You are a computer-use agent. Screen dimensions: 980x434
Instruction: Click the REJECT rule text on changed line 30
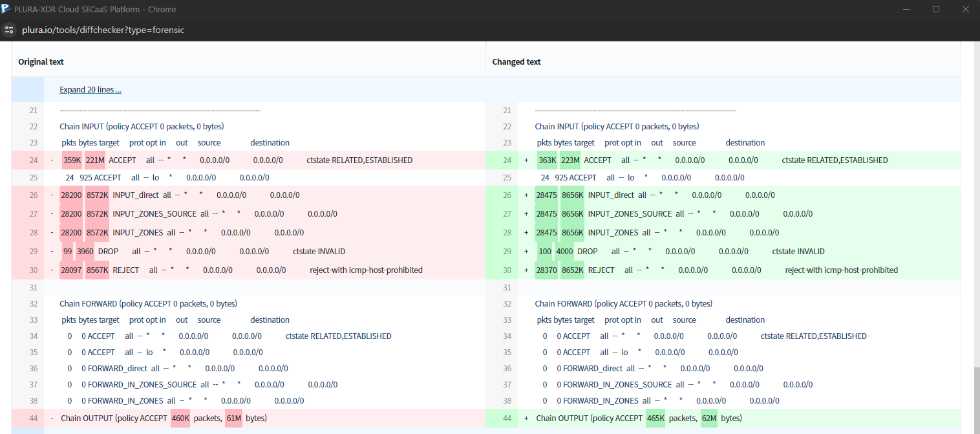(x=601, y=270)
